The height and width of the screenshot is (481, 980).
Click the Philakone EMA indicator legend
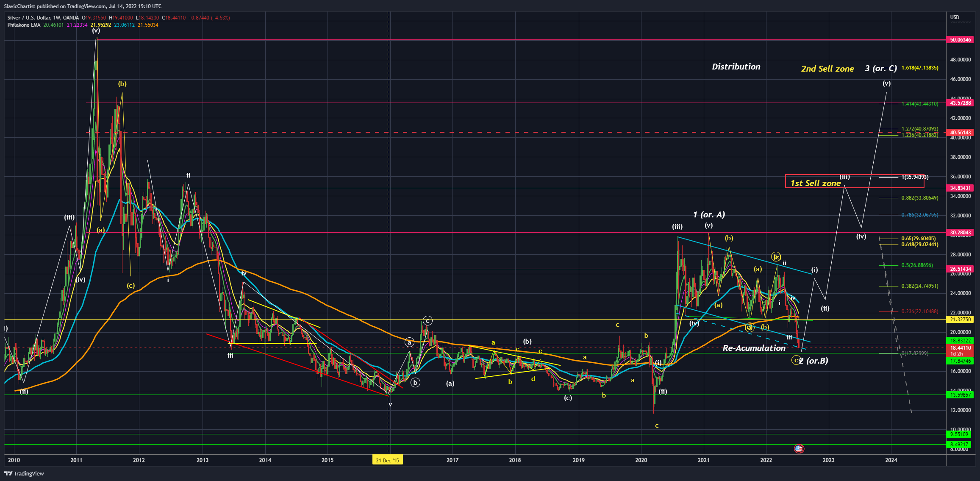click(x=24, y=25)
